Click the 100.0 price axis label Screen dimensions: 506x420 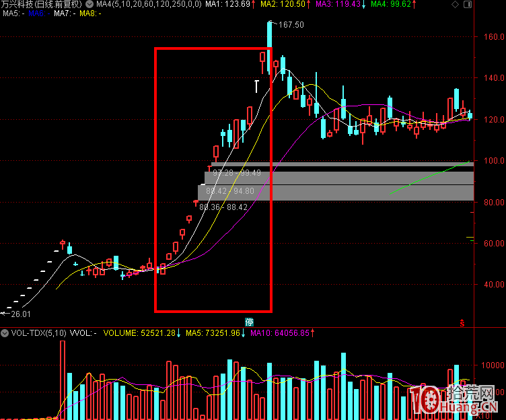tap(494, 161)
